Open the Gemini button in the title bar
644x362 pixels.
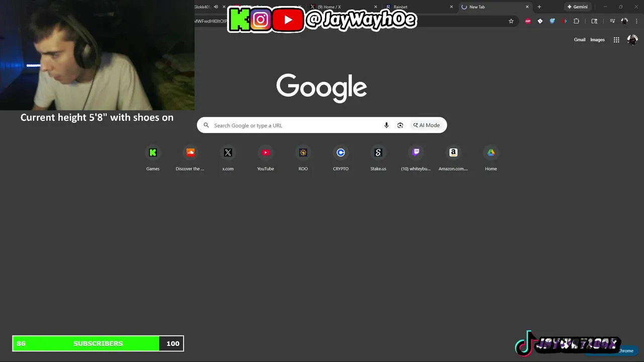point(577,7)
